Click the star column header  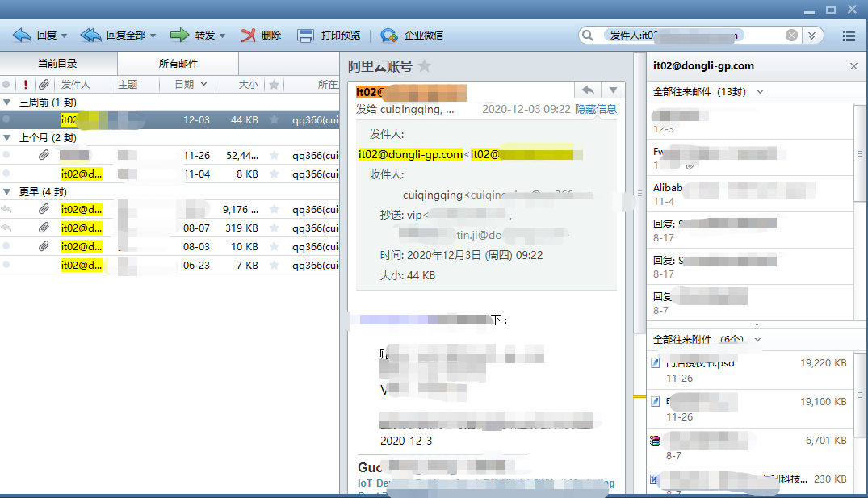coord(274,85)
